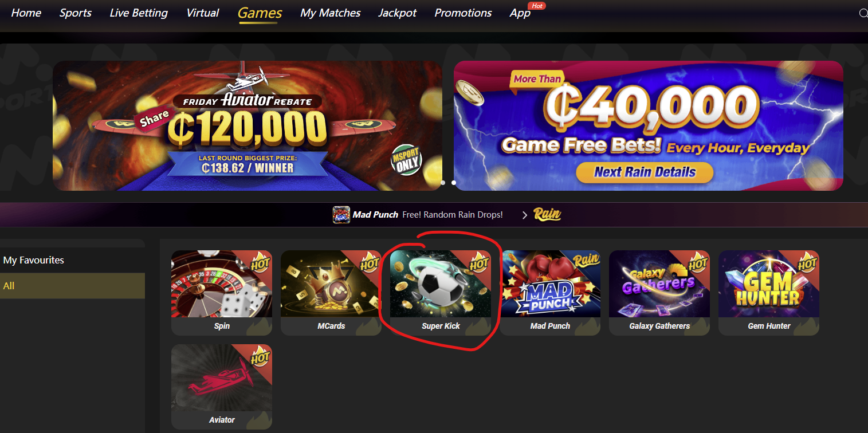
Task: Click the small Mad Punch ticker icon
Action: tap(341, 215)
